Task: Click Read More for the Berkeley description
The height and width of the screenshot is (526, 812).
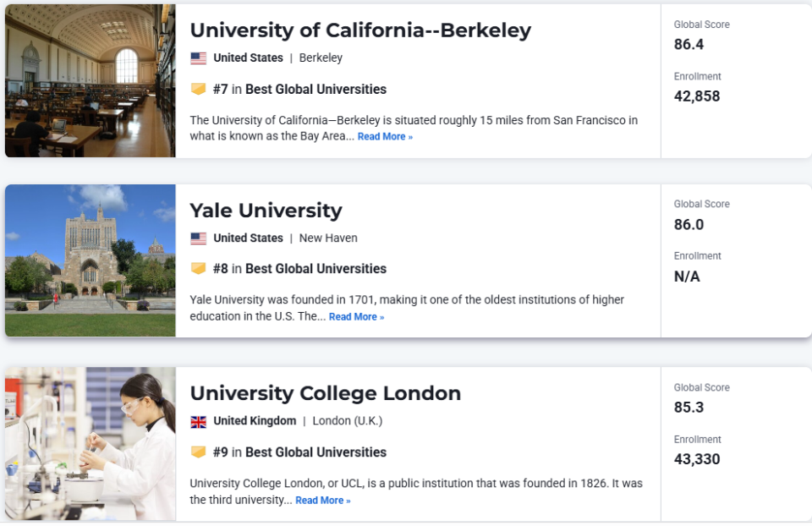Action: click(x=385, y=137)
